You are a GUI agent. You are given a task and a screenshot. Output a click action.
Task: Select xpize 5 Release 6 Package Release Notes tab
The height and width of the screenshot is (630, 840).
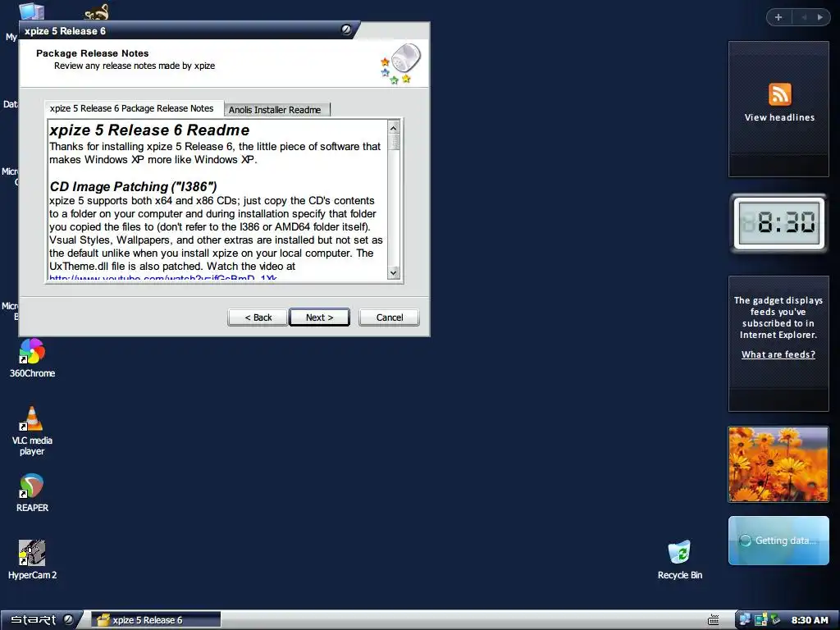point(132,108)
